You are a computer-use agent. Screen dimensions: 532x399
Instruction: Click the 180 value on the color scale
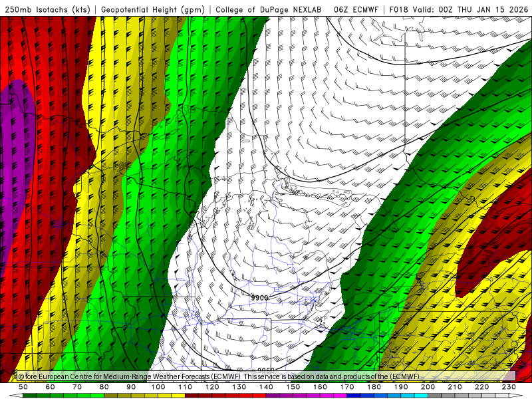click(x=374, y=387)
